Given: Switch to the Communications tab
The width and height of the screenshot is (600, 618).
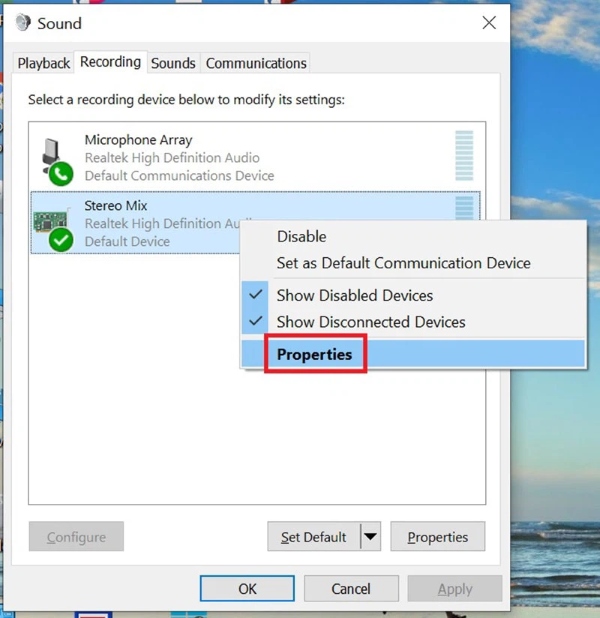Looking at the screenshot, I should point(256,63).
